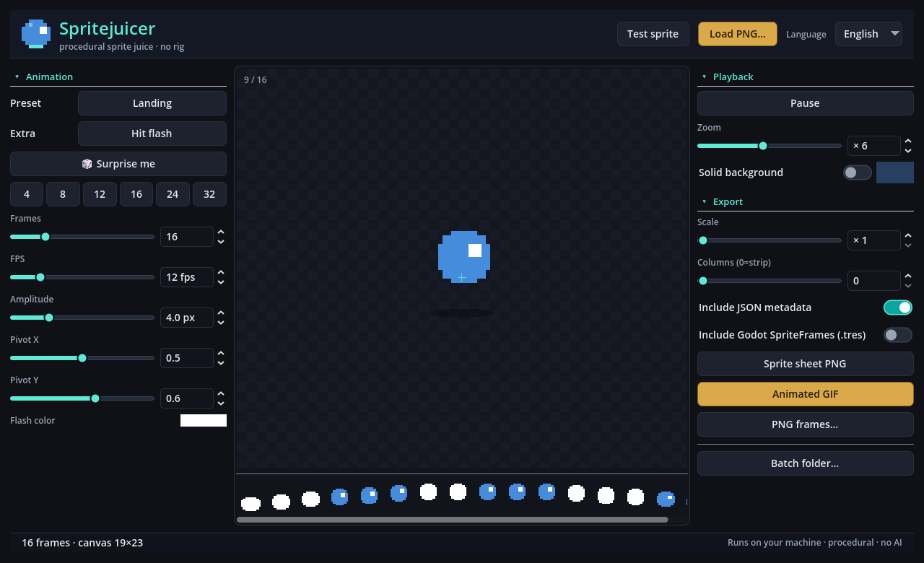The image size is (924, 563).
Task: Click the Zoom slider
Action: 770,146
